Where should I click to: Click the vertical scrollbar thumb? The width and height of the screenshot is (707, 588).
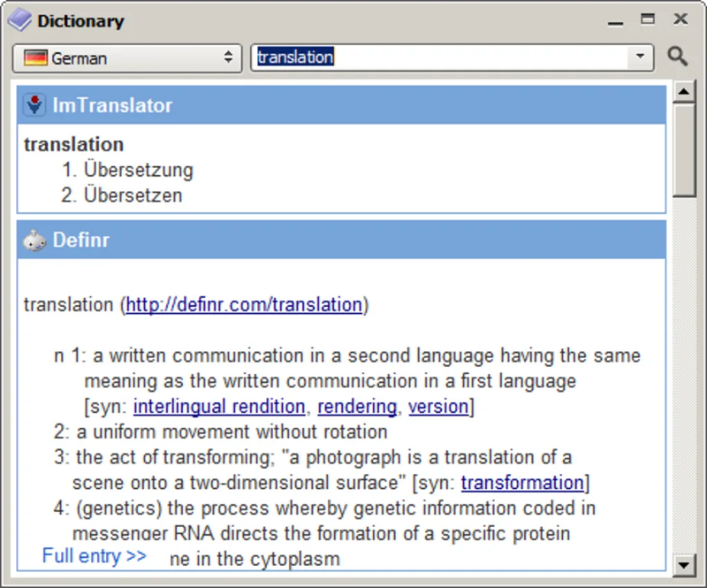[683, 150]
